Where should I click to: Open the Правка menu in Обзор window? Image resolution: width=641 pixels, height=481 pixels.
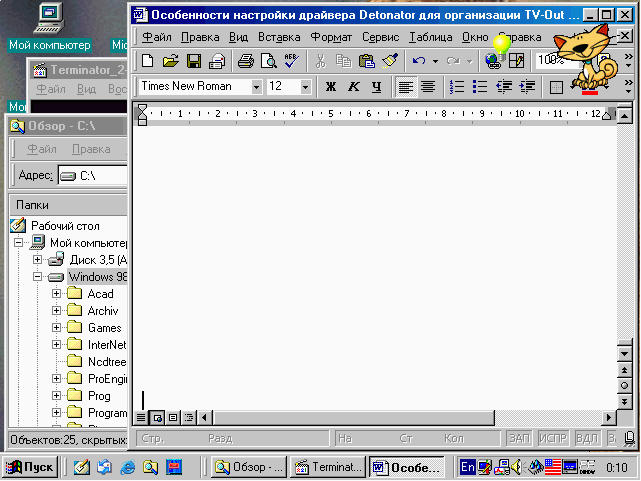click(x=91, y=149)
